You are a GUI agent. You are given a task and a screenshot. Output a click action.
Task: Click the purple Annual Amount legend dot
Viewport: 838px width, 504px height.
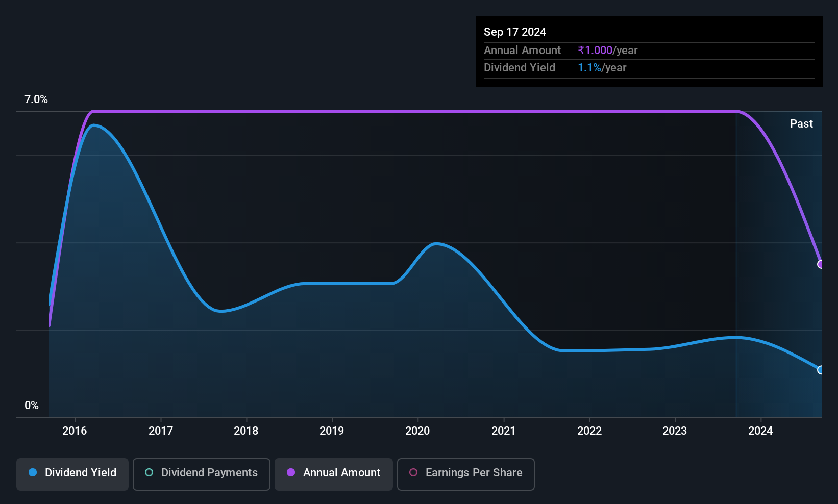tap(291, 472)
